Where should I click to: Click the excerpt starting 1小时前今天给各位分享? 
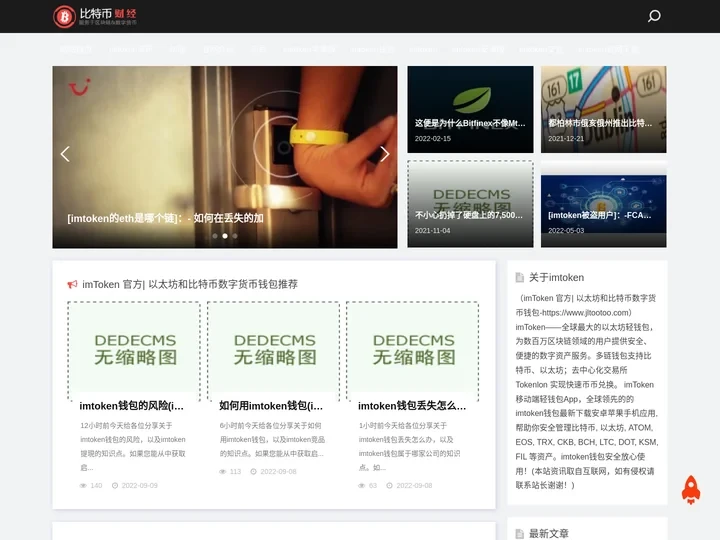(410, 446)
